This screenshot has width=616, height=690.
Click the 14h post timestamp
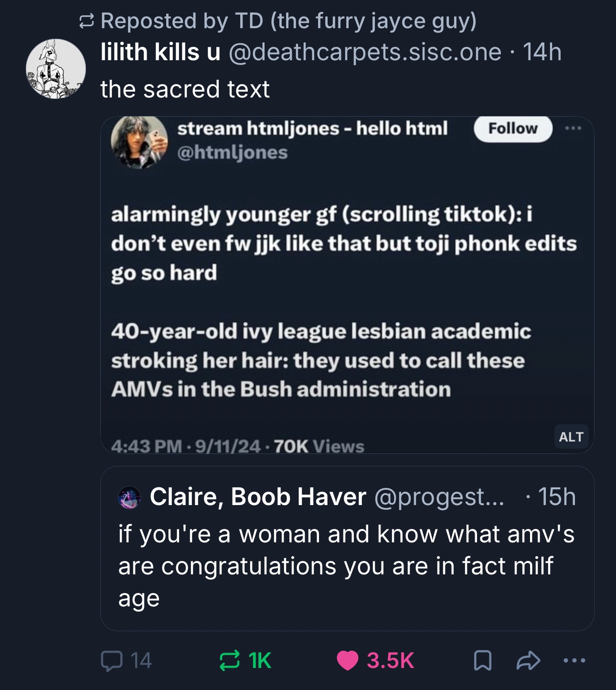[542, 52]
